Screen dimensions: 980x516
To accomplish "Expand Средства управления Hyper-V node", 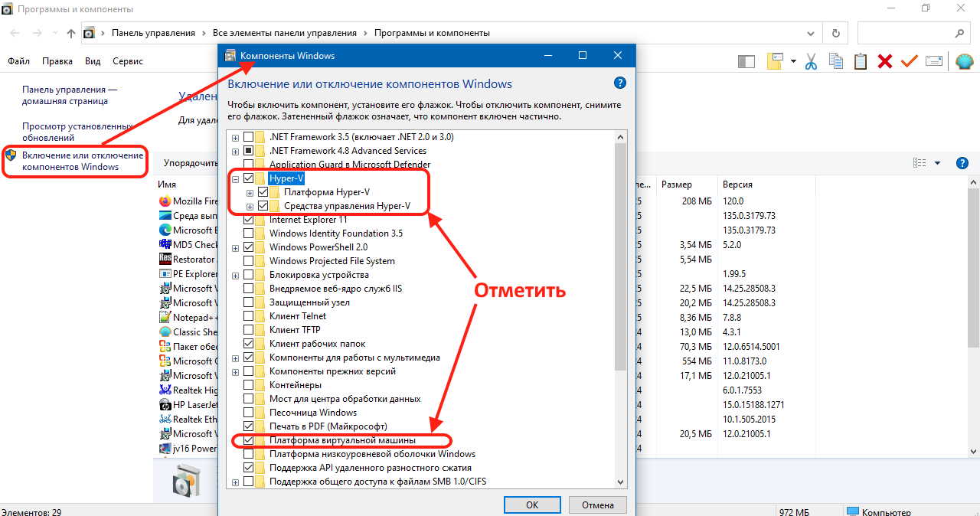I will 250,206.
